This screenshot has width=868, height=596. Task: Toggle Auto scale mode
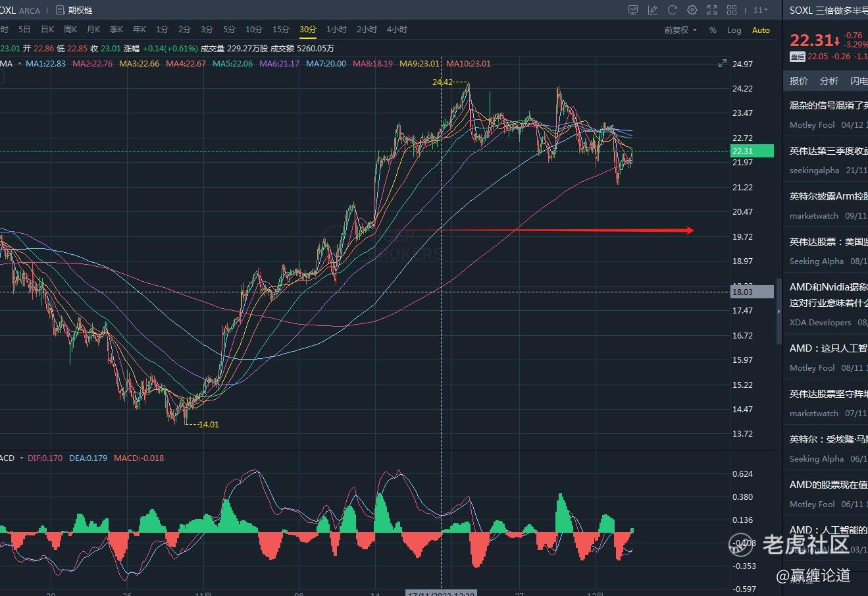pyautogui.click(x=761, y=30)
